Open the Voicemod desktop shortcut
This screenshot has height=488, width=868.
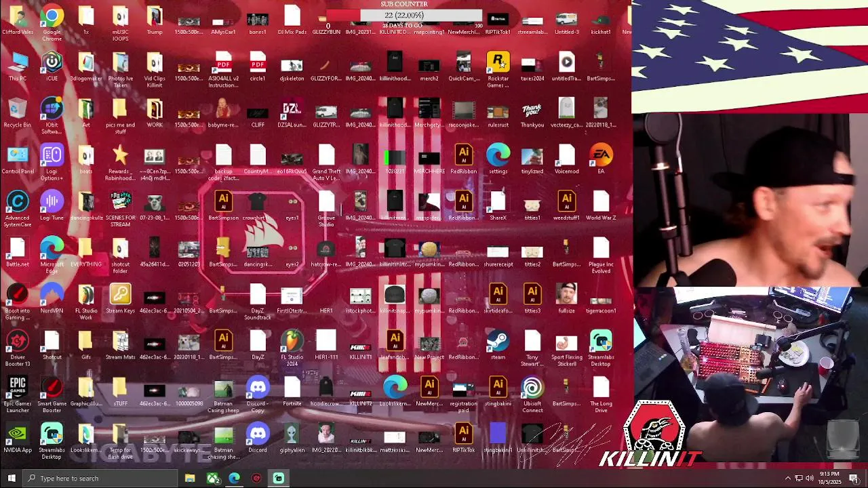point(566,161)
